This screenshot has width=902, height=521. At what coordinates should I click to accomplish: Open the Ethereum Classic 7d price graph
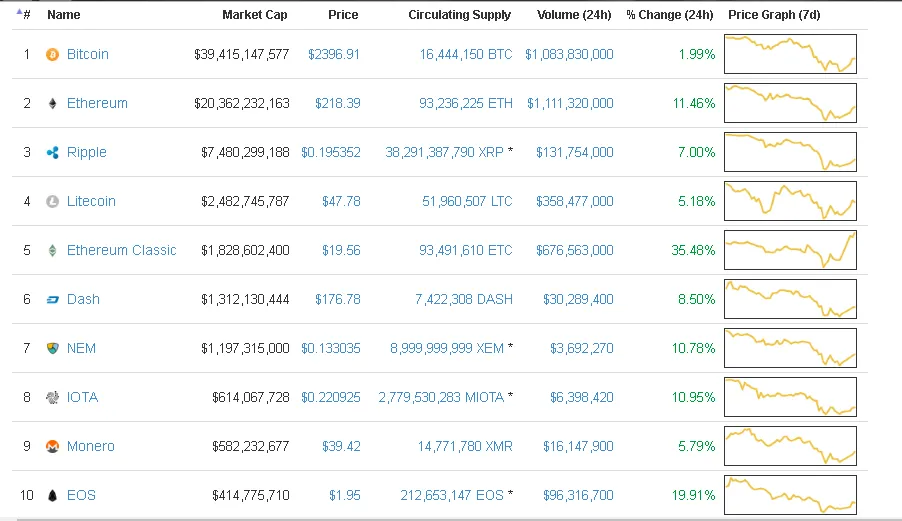tap(790, 250)
